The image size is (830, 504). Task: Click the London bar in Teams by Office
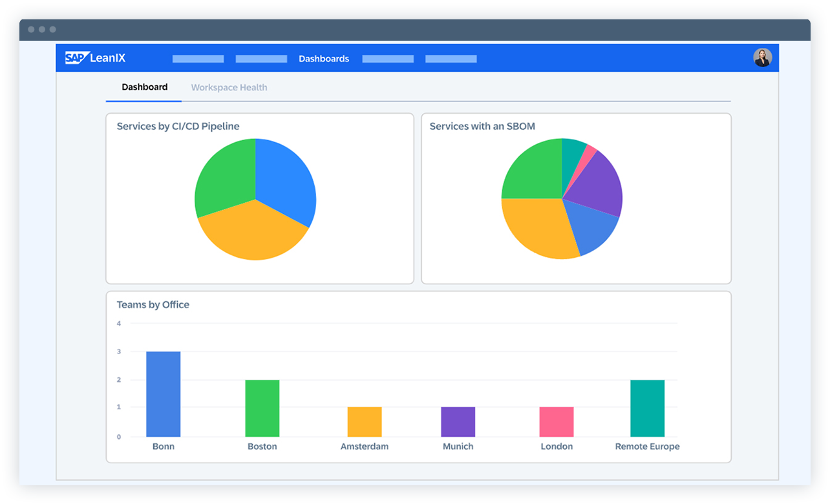556,420
